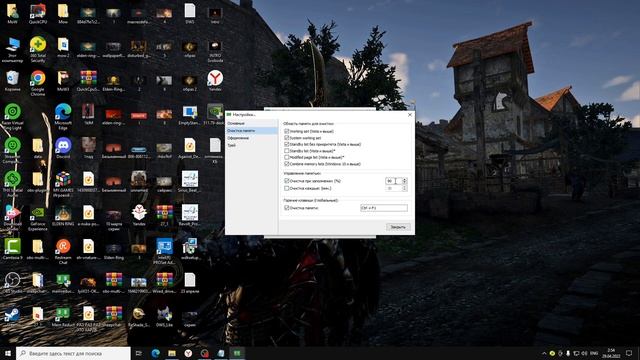The width and height of the screenshot is (640, 360).
Task: Open Task View on the taskbar
Action: pos(138,353)
